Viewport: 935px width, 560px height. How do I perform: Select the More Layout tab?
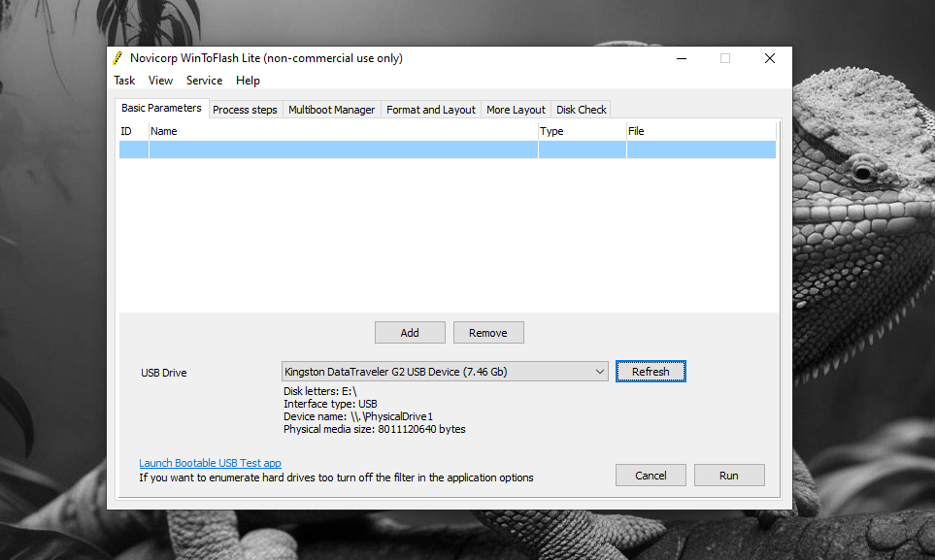point(516,110)
